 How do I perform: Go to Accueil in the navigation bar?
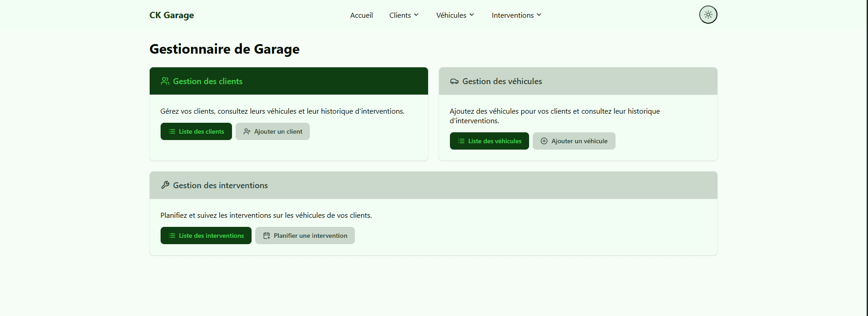pyautogui.click(x=361, y=15)
